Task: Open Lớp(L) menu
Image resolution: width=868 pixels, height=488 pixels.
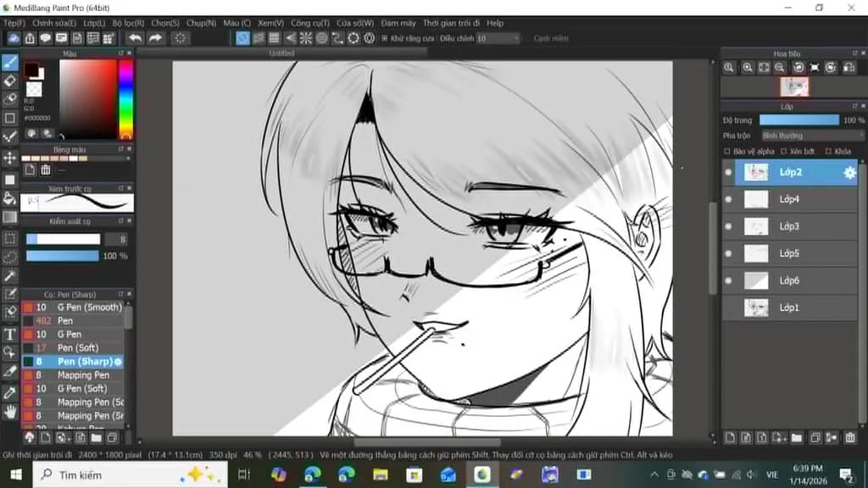Action: pyautogui.click(x=94, y=23)
